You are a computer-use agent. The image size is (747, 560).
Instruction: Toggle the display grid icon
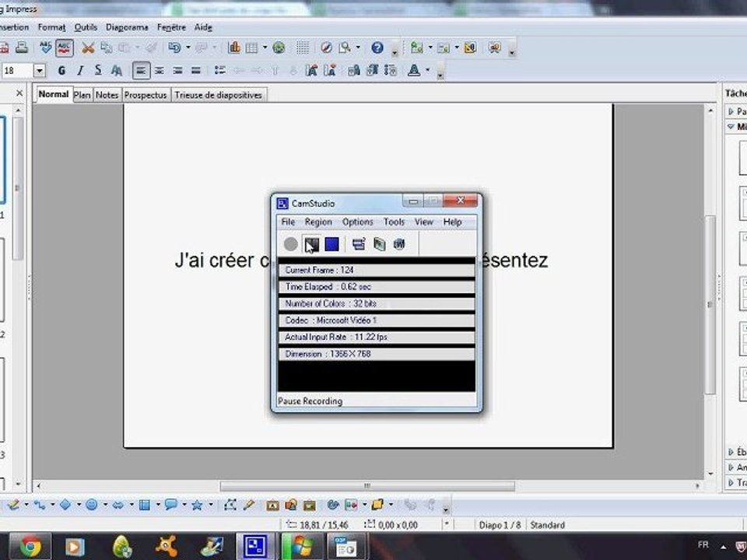pos(303,47)
